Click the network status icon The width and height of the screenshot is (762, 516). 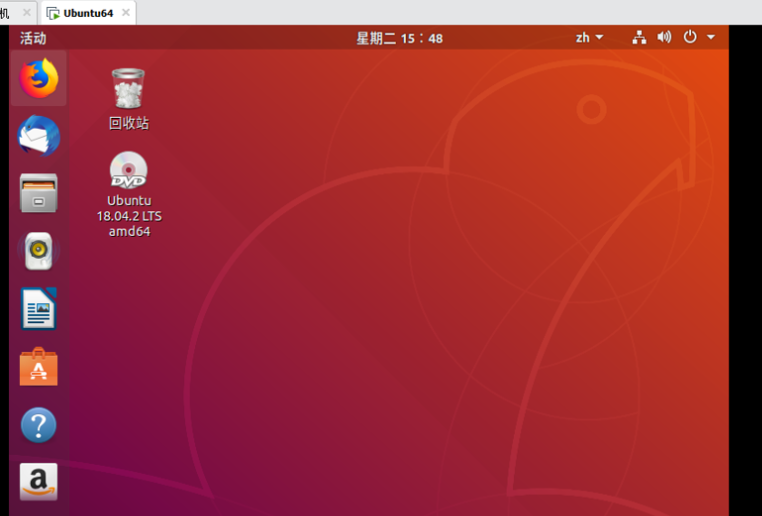coord(639,37)
